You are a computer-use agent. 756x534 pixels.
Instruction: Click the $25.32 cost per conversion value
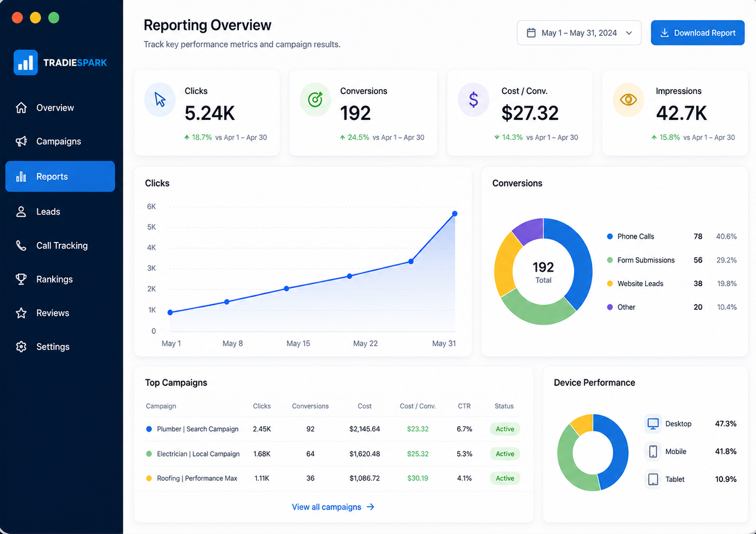[418, 454]
